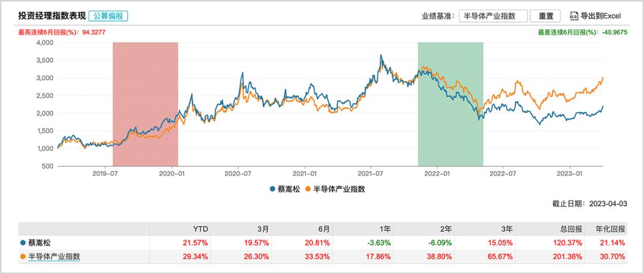
Task: Click the orange bullet in the table's index row
Action: 23,257
